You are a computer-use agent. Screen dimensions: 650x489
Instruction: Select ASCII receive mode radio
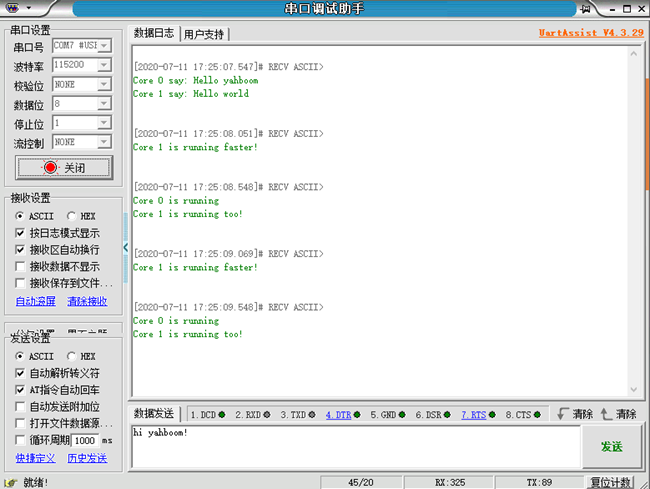coord(19,216)
